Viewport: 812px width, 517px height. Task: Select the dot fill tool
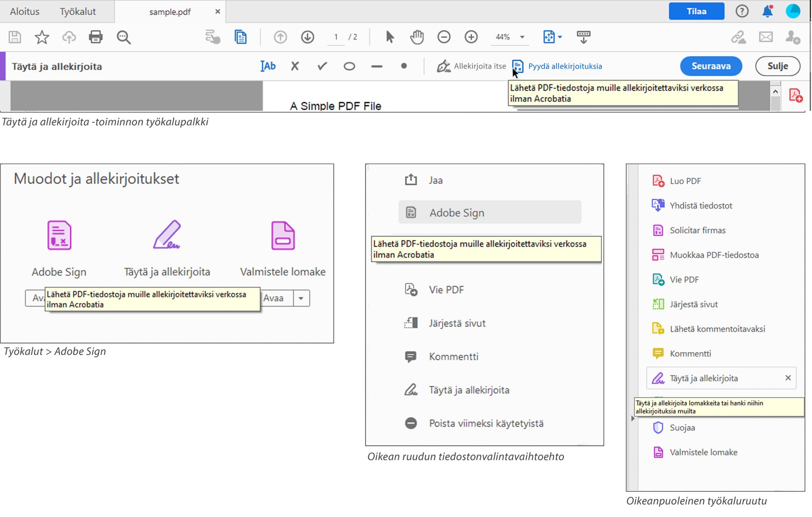point(404,66)
